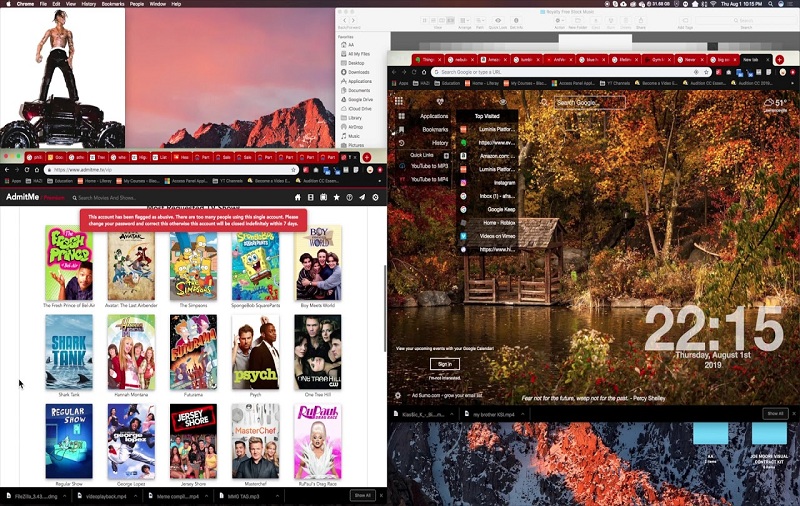Open the History menu in macOS menu bar
The height and width of the screenshot is (506, 800).
tap(89, 4)
